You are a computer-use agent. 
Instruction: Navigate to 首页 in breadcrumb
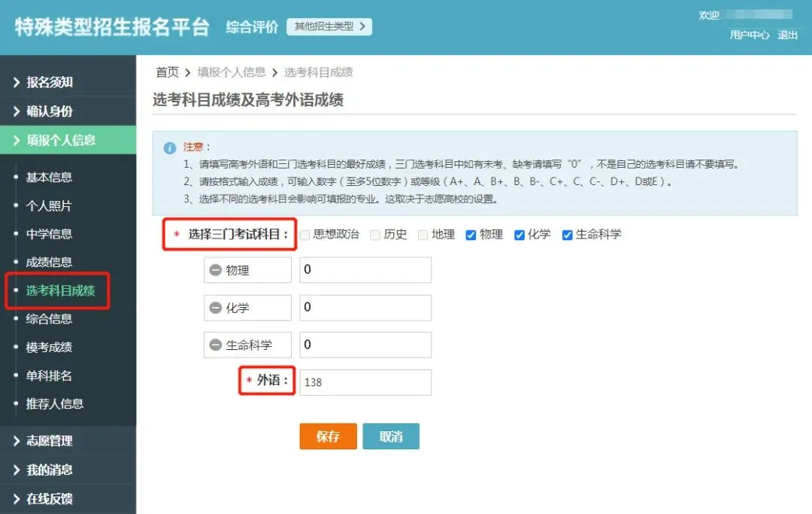(x=167, y=72)
